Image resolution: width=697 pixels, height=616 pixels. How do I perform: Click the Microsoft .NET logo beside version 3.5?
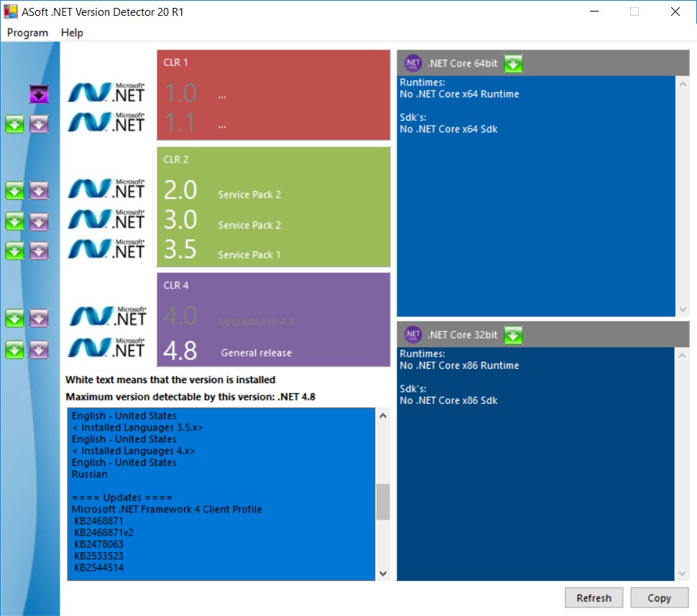pyautogui.click(x=106, y=249)
